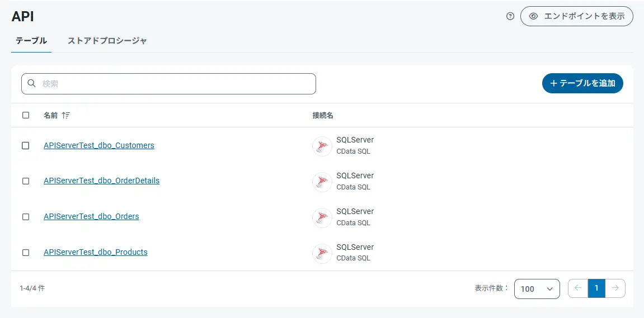The width and height of the screenshot is (644, 318).
Task: Check the APIServerTest_dbo_Customers row checkbox
Action: (26, 146)
